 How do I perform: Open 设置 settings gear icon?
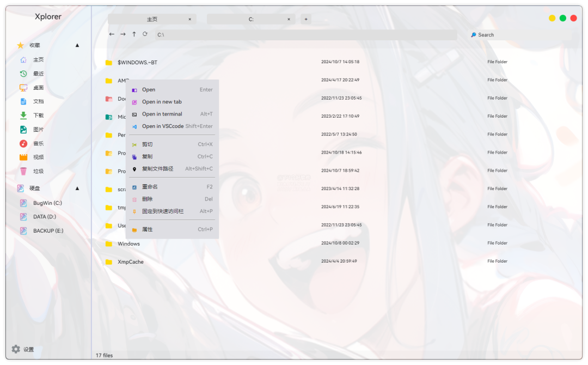point(16,349)
